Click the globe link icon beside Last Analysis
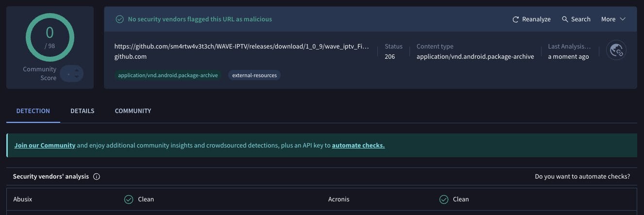This screenshot has width=644, height=215. (x=616, y=50)
